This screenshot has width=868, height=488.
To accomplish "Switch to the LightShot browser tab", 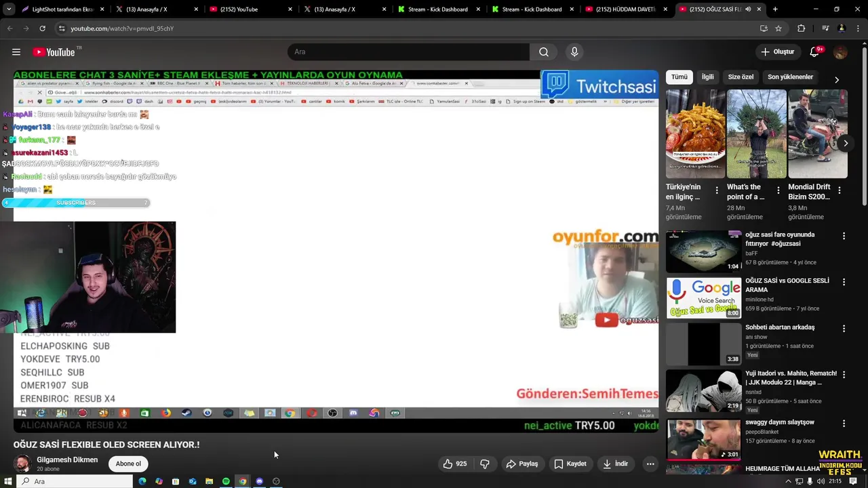I will click(x=62, y=9).
